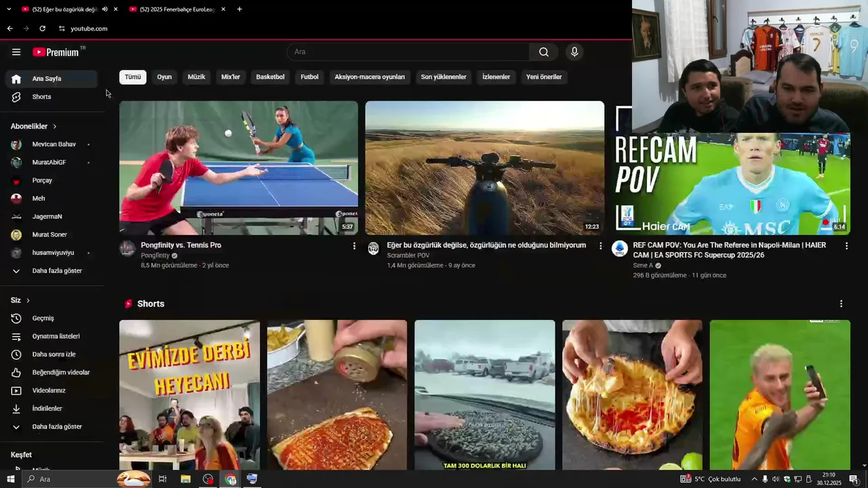This screenshot has width=868, height=488.
Task: Open File Explorer from taskbar
Action: coord(185,479)
